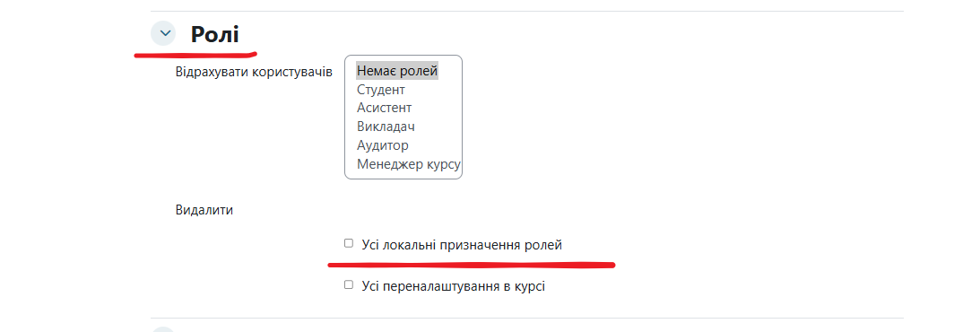Select Асистент in the roles list
Image resolution: width=980 pixels, height=332 pixels.
[x=384, y=109]
